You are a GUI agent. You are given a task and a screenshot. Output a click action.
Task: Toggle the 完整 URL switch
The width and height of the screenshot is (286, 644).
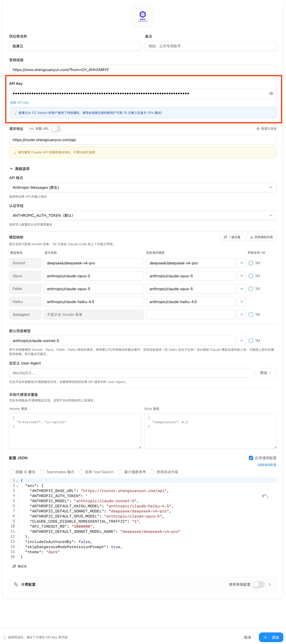[56, 129]
